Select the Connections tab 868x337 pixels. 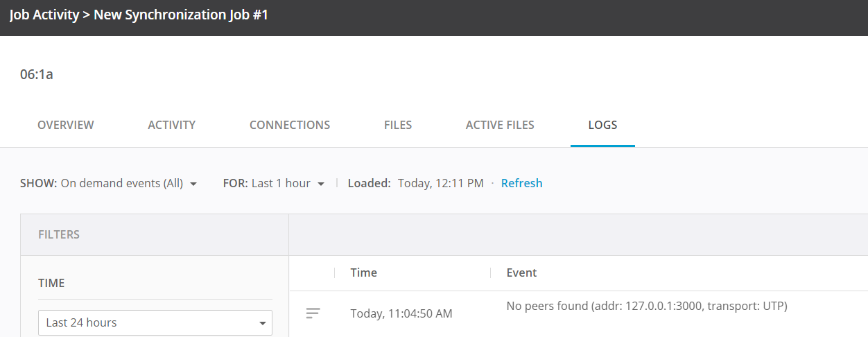pyautogui.click(x=290, y=125)
